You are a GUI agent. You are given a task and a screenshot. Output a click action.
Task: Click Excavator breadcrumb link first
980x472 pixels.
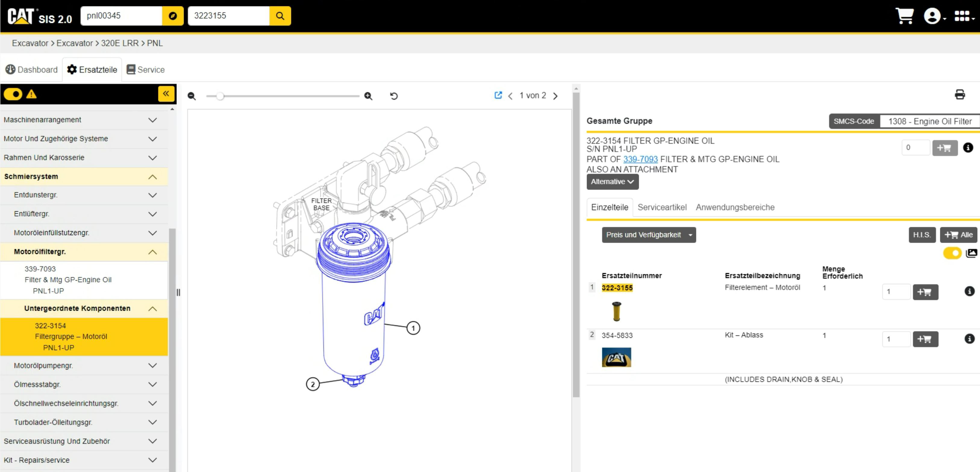[x=30, y=43]
